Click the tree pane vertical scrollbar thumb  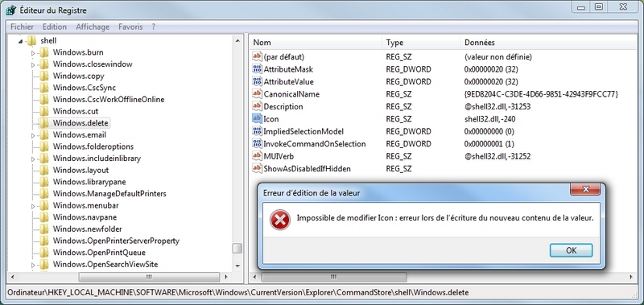coord(237,249)
